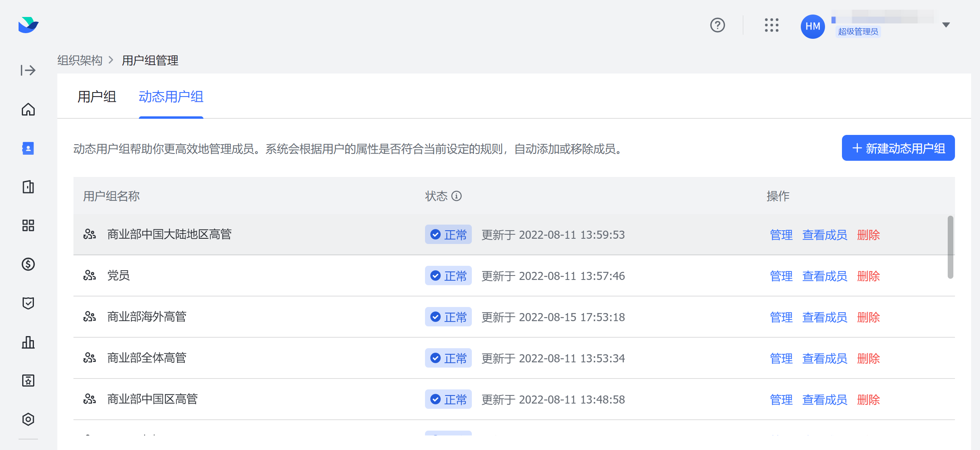Viewport: 980px width, 450px height.
Task: Open the four-squares workbench sidebar icon
Action: click(28, 225)
